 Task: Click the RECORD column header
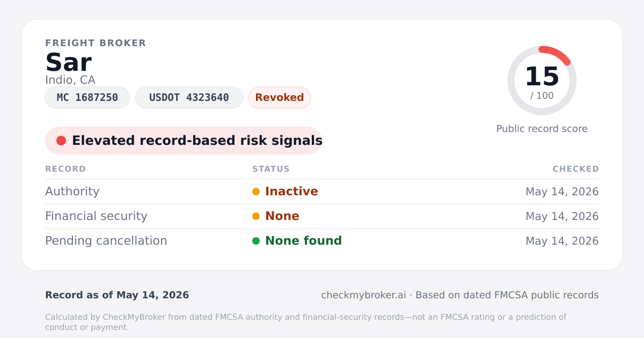(x=65, y=169)
